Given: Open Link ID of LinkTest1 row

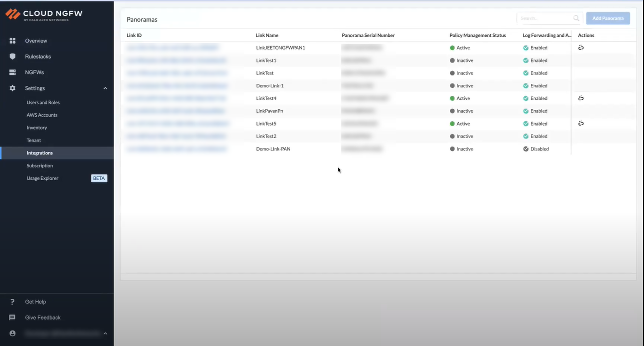Looking at the screenshot, I should point(177,61).
